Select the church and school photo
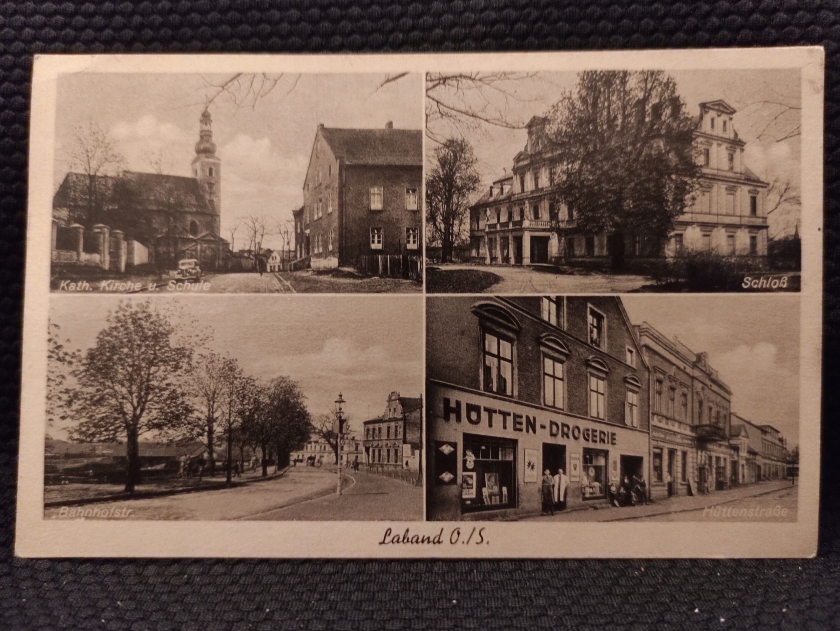The image size is (840, 631). pyautogui.click(x=236, y=184)
